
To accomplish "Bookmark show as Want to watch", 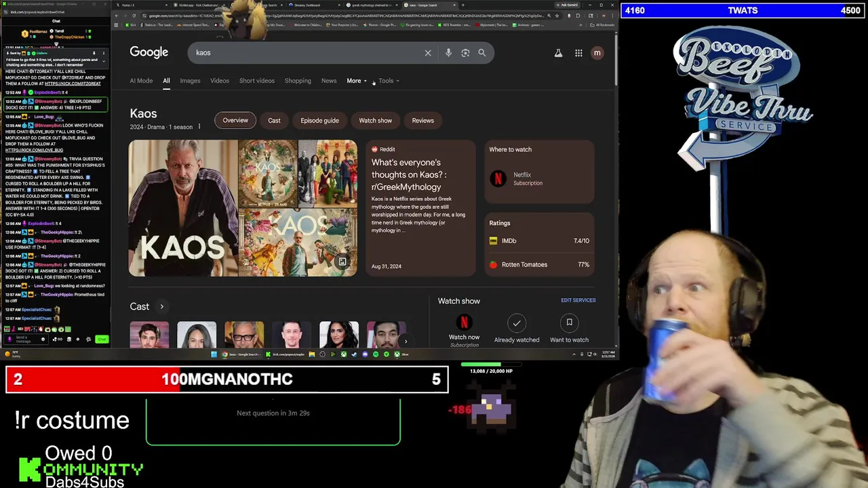I will (569, 323).
